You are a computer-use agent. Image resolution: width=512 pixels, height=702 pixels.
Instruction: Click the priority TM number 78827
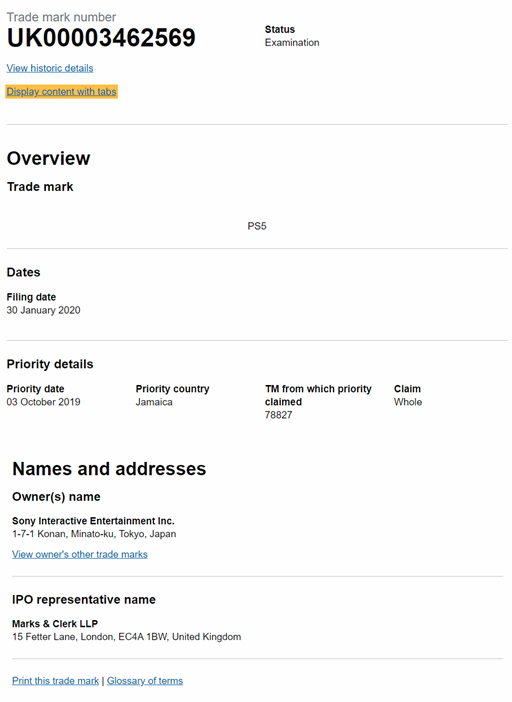click(278, 415)
